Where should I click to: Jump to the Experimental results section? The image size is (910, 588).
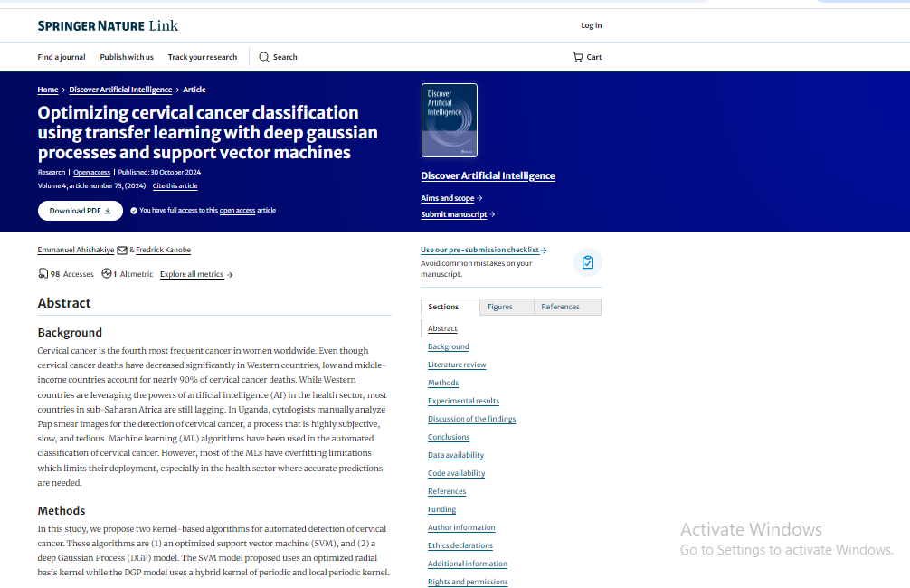pyautogui.click(x=463, y=401)
